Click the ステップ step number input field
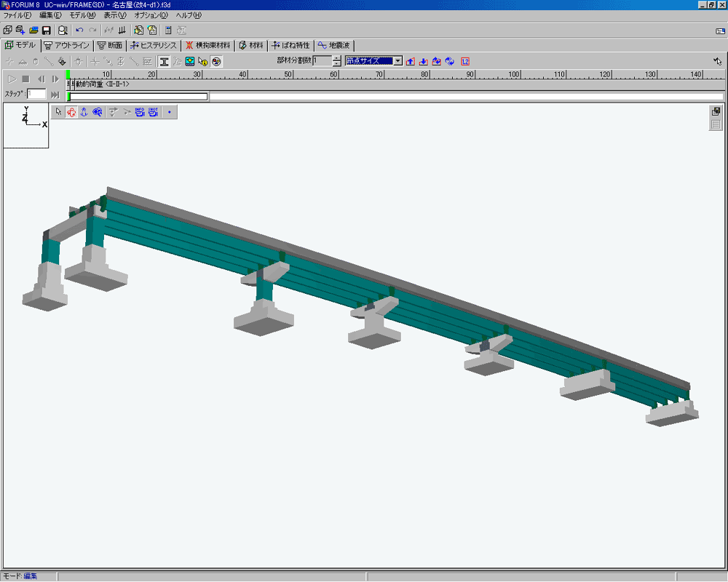 pos(36,94)
